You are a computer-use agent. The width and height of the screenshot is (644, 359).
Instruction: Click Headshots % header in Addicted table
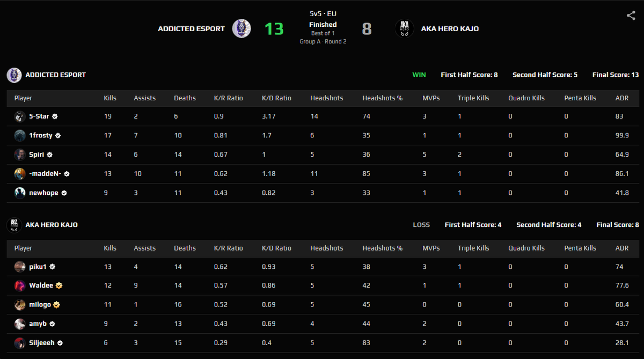pyautogui.click(x=382, y=98)
